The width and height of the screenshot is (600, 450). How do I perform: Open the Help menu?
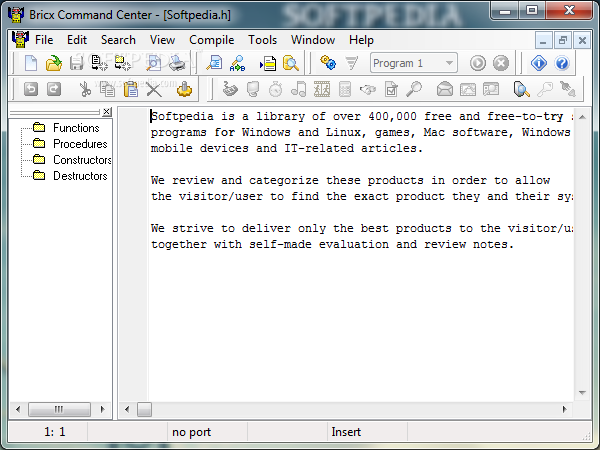[361, 40]
